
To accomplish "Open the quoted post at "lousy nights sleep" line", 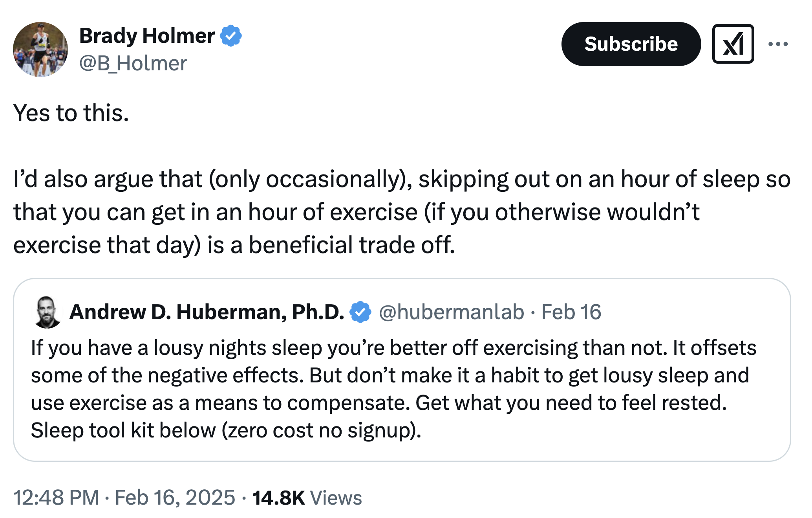I will 393,348.
